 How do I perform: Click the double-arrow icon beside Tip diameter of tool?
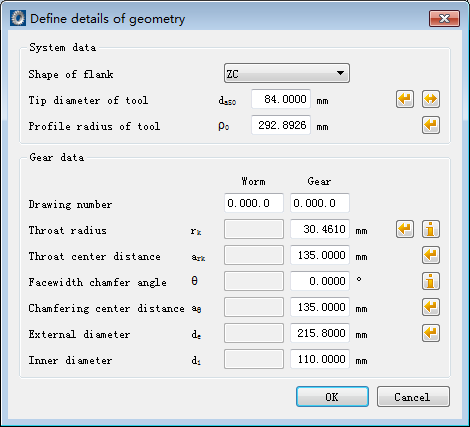431,99
